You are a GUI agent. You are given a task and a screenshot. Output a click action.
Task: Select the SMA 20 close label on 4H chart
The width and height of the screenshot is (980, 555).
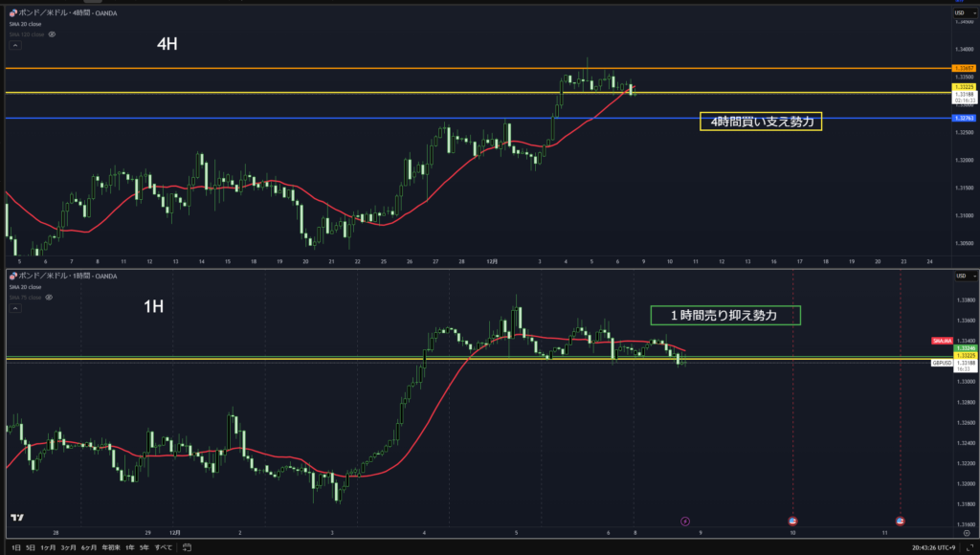tap(25, 23)
